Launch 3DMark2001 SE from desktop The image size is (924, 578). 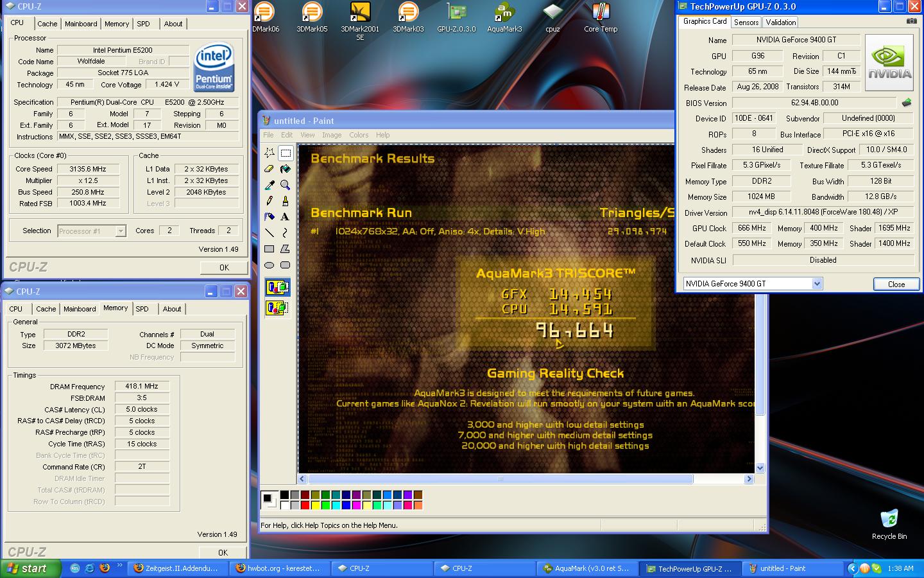click(x=360, y=21)
